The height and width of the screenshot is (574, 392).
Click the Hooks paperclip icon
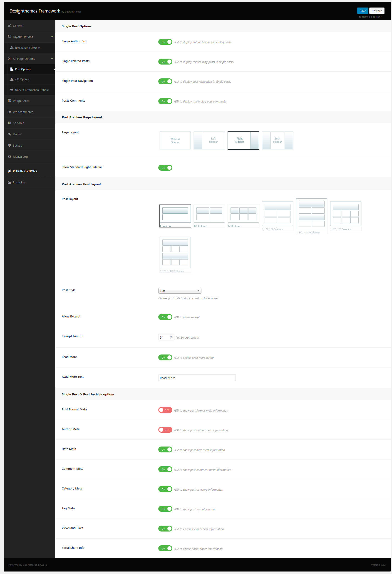pyautogui.click(x=9, y=134)
